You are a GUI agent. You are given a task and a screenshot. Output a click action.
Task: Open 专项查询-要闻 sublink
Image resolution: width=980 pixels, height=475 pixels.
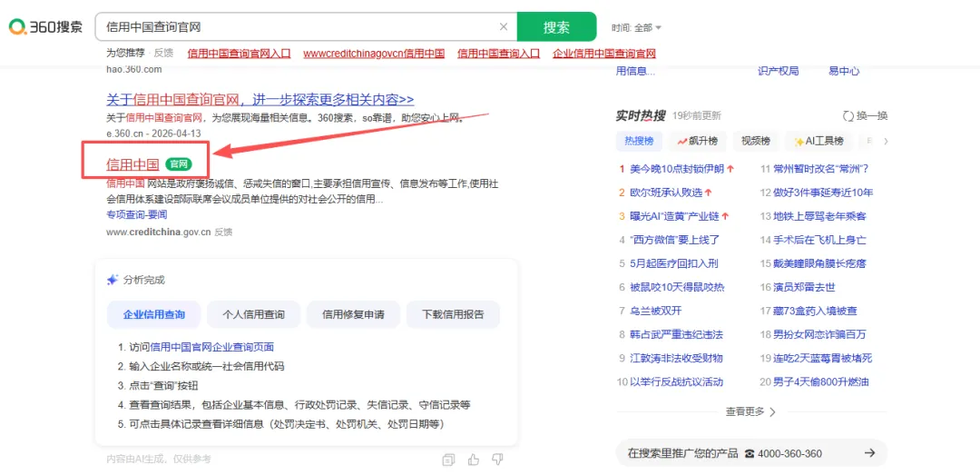[x=137, y=214]
